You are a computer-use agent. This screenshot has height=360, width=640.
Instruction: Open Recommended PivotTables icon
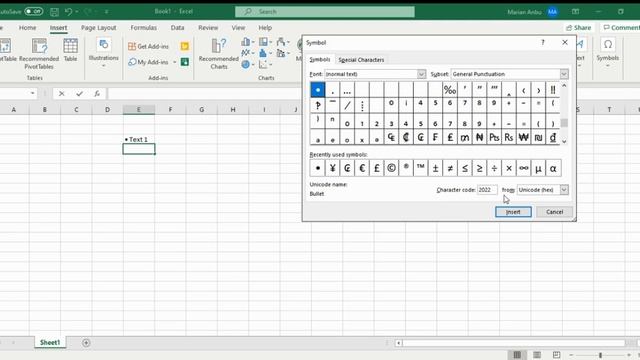tap(39, 53)
